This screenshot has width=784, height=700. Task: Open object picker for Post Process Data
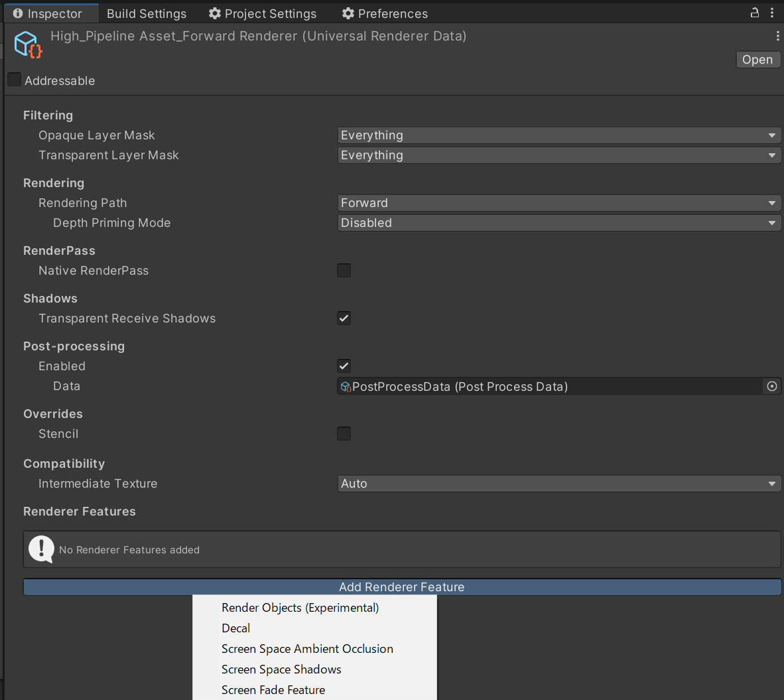pos(772,386)
